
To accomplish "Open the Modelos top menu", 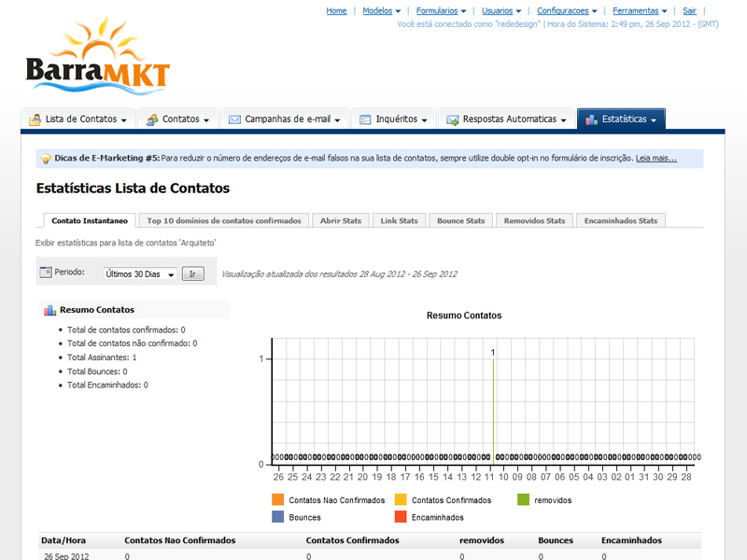I will [x=382, y=11].
